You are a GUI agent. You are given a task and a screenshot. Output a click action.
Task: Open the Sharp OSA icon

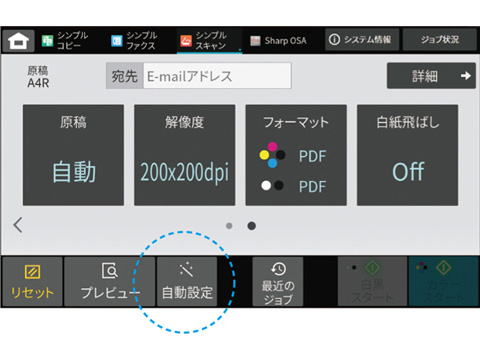point(255,41)
